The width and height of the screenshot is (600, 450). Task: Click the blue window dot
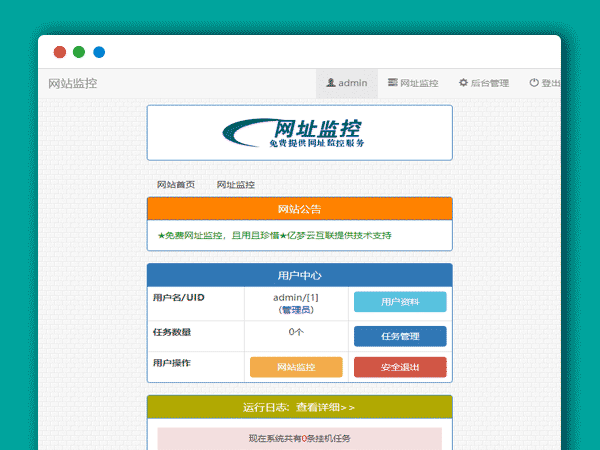[x=99, y=52]
